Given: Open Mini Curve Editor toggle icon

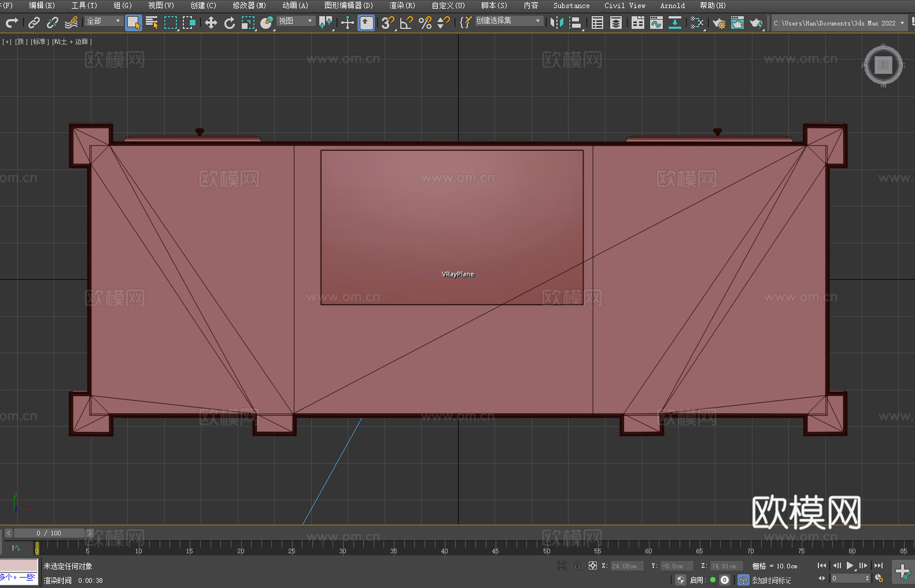Looking at the screenshot, I should 16,548.
